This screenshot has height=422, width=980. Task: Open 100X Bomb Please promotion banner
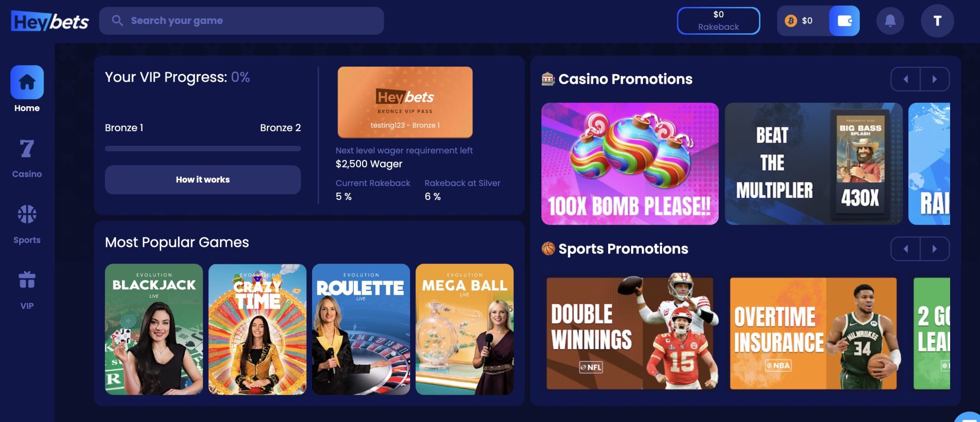tap(630, 164)
